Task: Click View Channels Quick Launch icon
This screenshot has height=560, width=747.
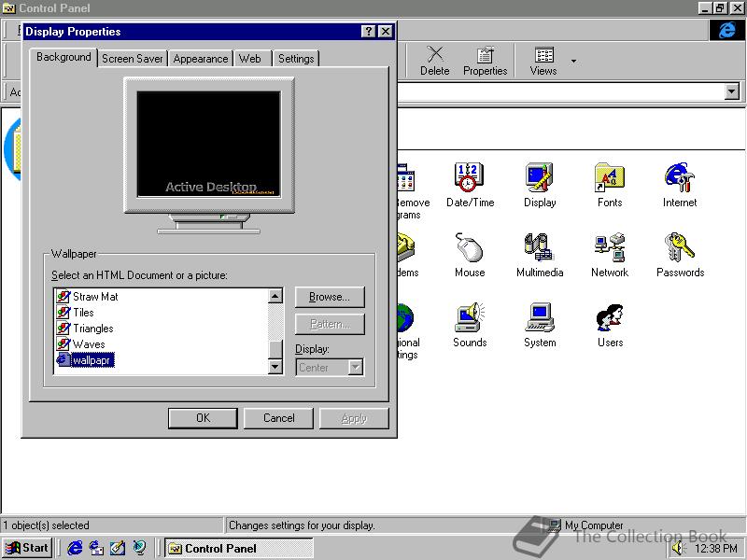Action: pos(139,548)
